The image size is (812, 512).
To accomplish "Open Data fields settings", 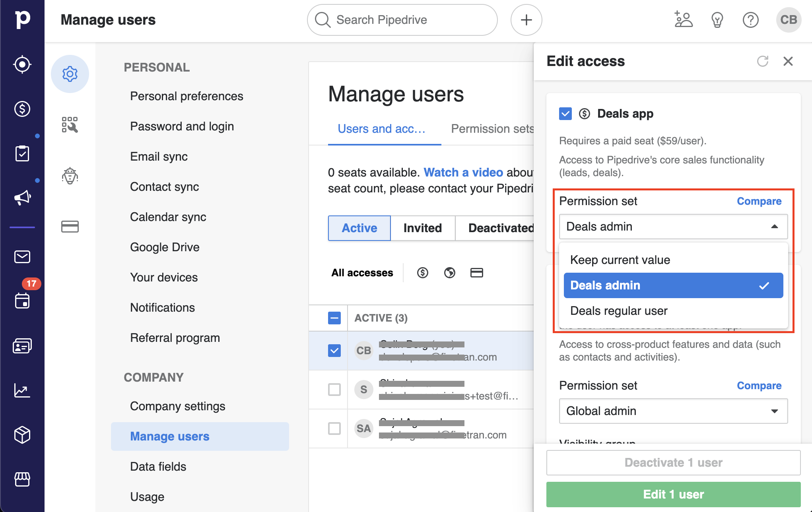I will (158, 467).
